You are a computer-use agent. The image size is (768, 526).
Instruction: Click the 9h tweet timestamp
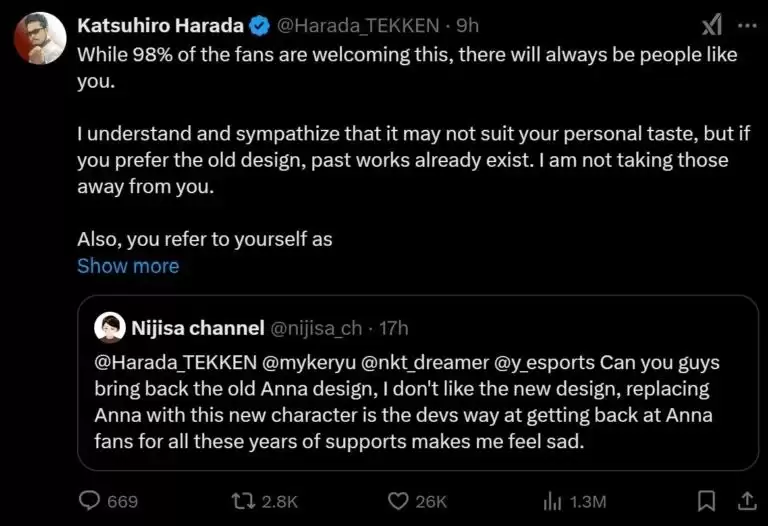coord(468,25)
